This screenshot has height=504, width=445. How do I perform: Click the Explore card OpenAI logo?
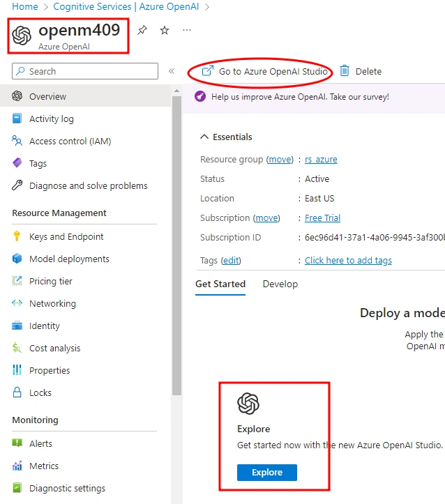pos(248,404)
